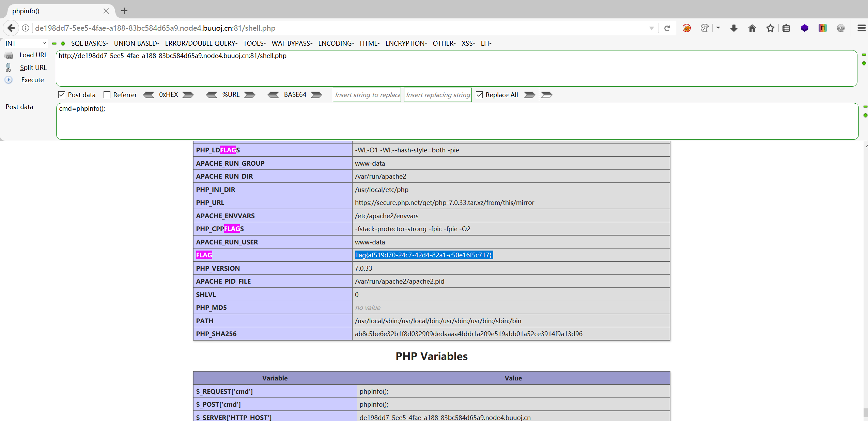Click the green plus icon beside INT
Viewport: 868px width, 421px height.
coord(63,43)
